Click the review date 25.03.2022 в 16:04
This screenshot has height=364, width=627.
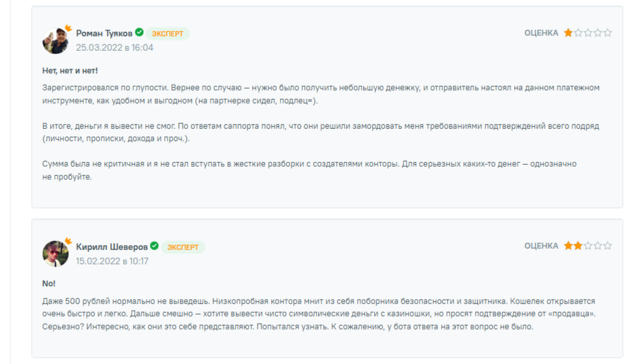click(x=115, y=48)
